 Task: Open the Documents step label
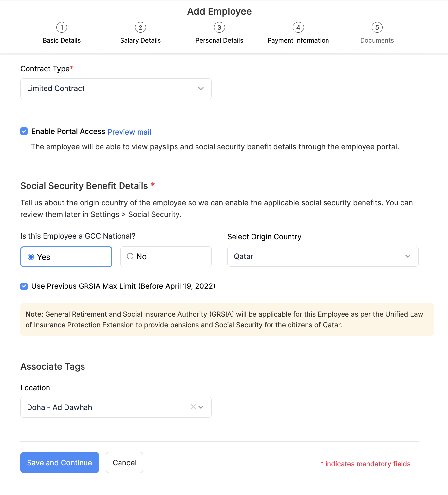[x=377, y=40]
